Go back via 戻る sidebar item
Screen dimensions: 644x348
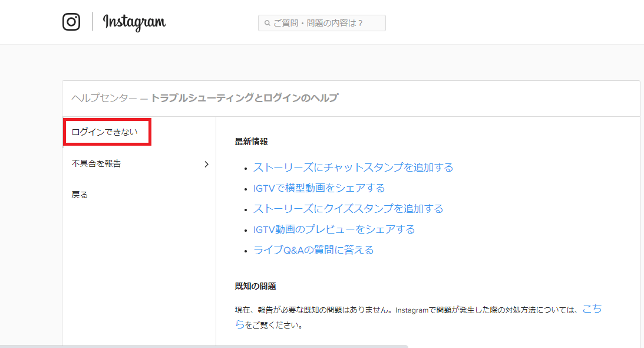pos(80,195)
